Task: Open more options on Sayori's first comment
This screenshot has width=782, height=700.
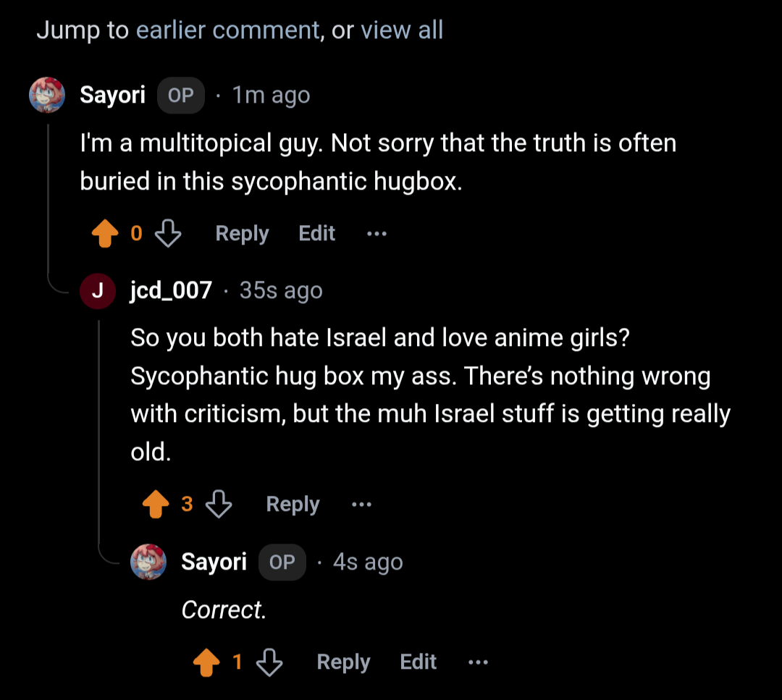Action: 377,234
